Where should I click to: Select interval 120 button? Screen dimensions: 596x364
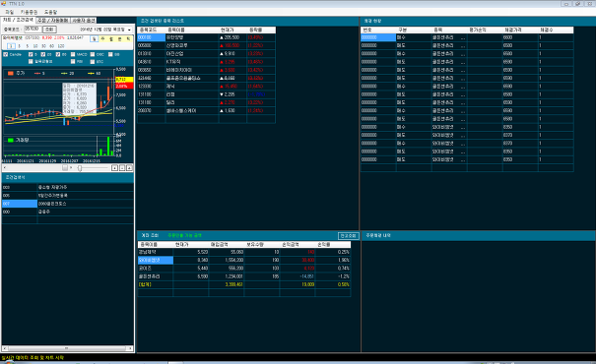[61, 46]
